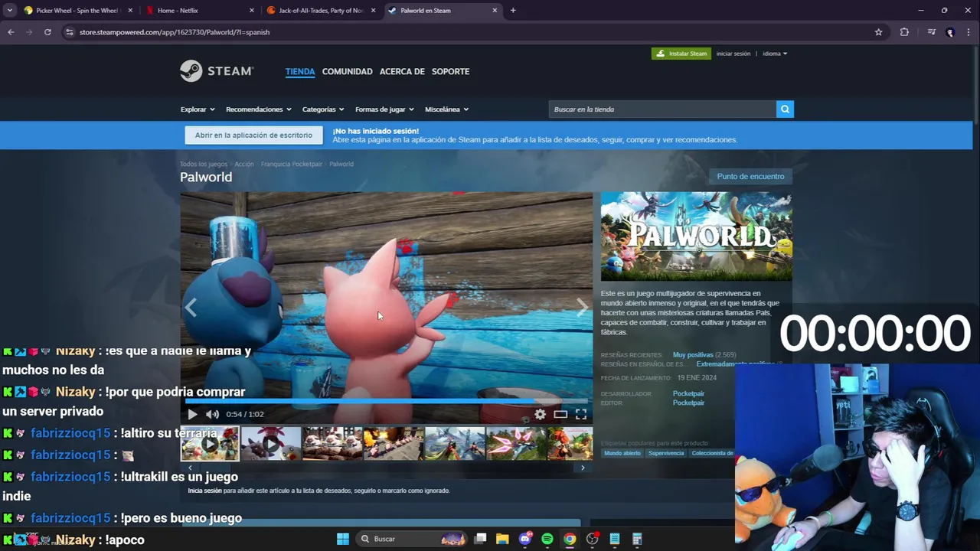This screenshot has height=551, width=980.
Task: Open Chrome media controls icon
Action: 931,32
